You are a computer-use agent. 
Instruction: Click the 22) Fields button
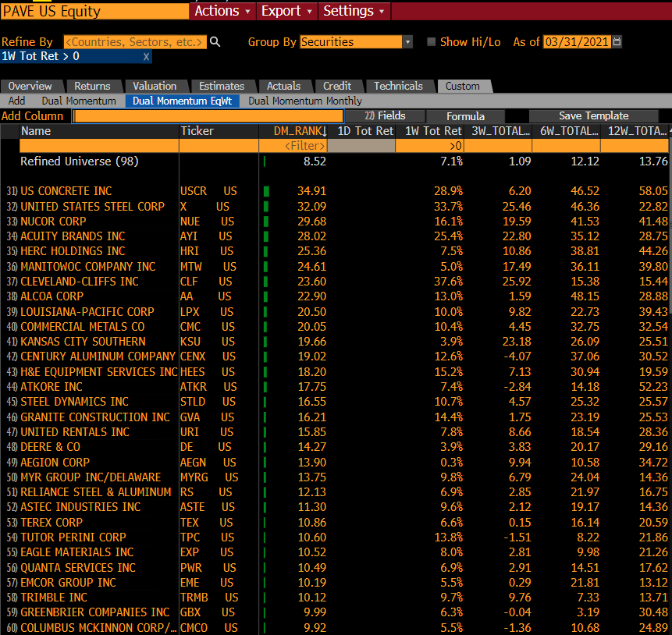coord(385,116)
